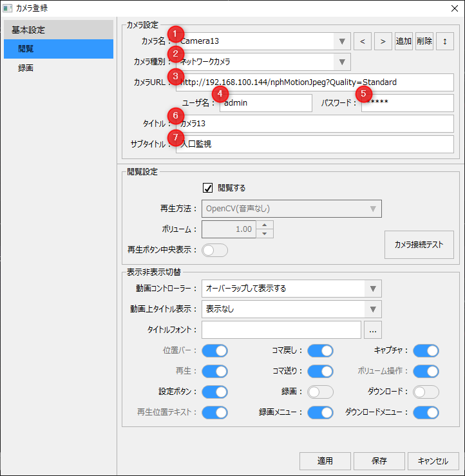Viewport: 465px width, 476px height.
Task: Select 基本設定 in the left sidebar
Action: click(59, 30)
